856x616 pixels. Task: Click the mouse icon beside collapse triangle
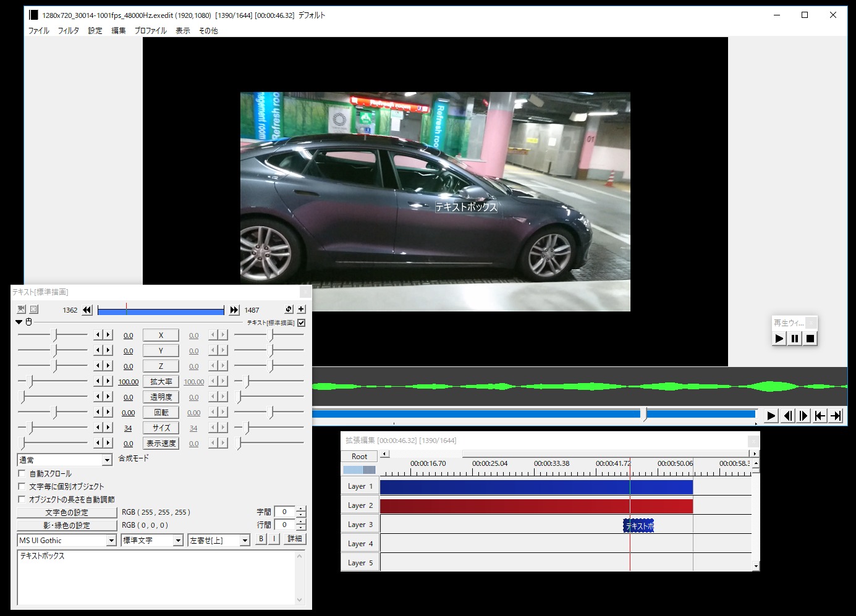point(28,323)
